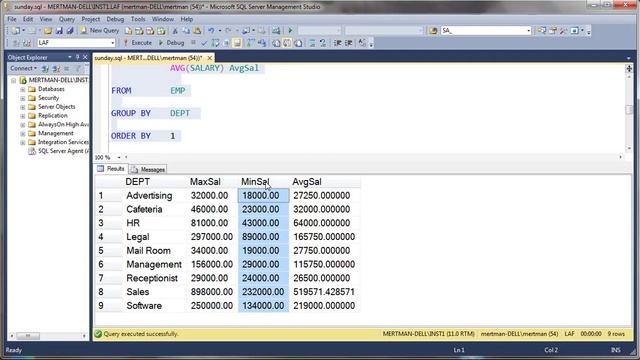640x360 pixels.
Task: Click the New Query button
Action: tap(100, 31)
